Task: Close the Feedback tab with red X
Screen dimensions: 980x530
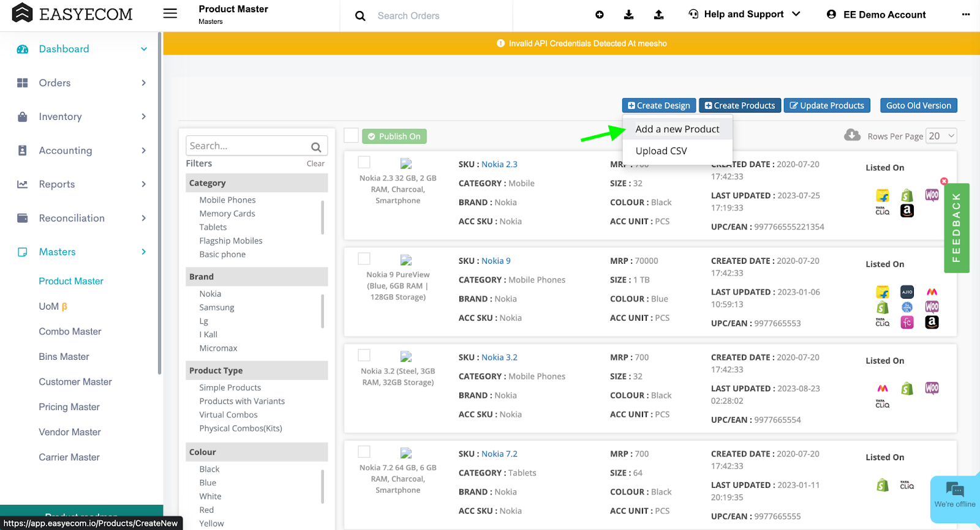Action: [x=944, y=181]
